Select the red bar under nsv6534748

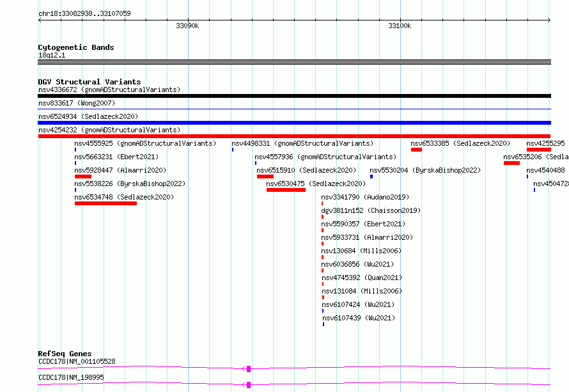pos(105,203)
